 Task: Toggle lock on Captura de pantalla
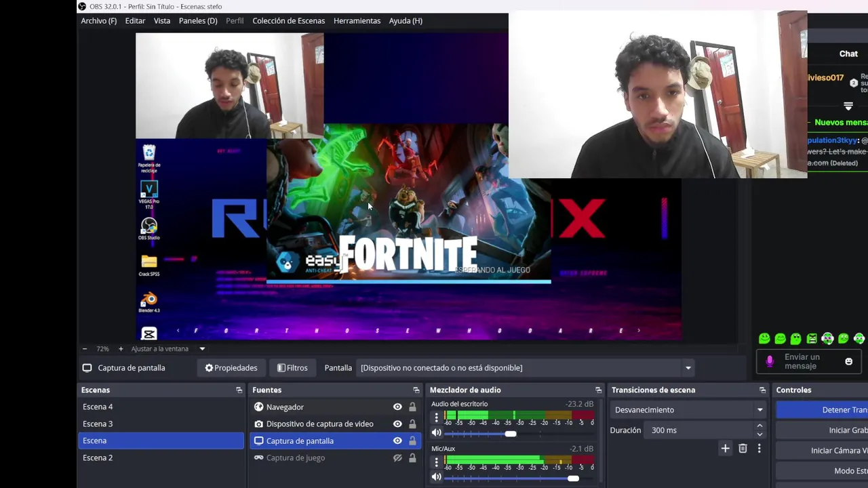412,441
